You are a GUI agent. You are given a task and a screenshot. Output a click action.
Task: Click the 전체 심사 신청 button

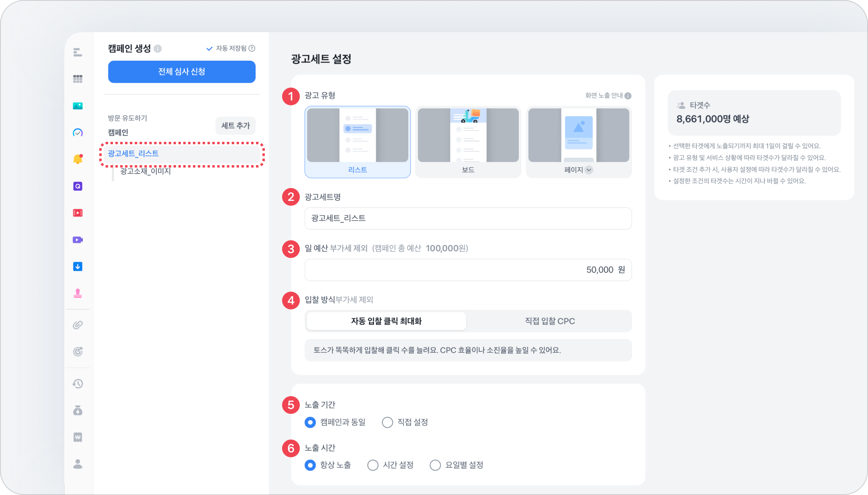pyautogui.click(x=182, y=72)
